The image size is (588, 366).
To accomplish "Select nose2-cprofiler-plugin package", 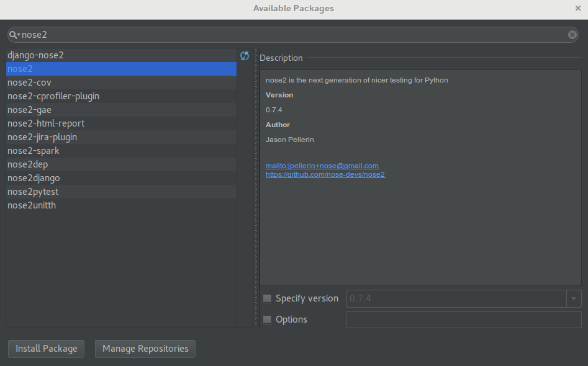I will coord(53,96).
